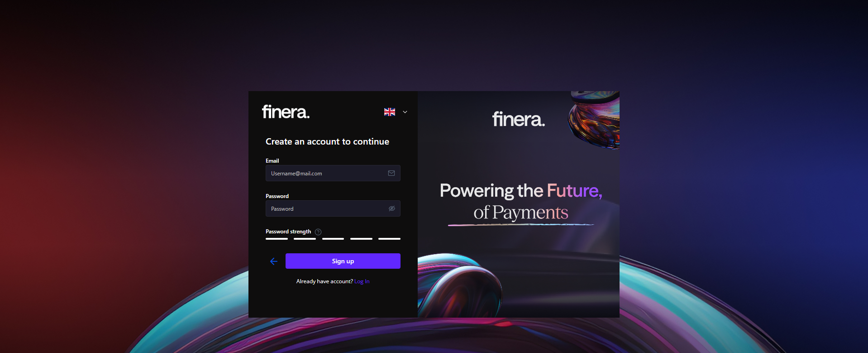
Task: Open the Log In link
Action: [x=362, y=281]
